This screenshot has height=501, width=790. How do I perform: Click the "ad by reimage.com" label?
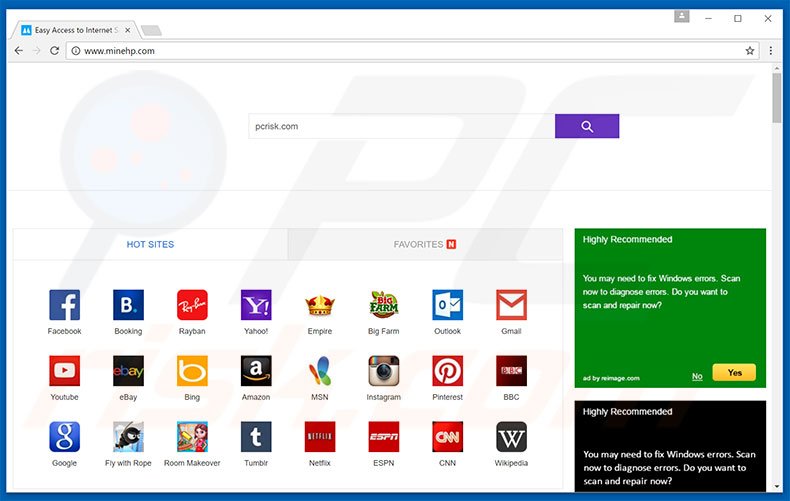(x=611, y=378)
